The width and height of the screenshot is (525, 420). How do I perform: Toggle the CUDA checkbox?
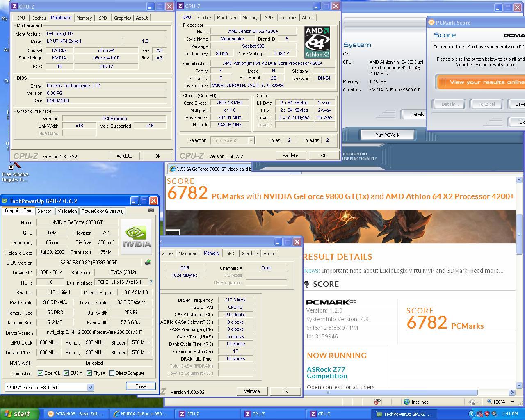click(x=66, y=373)
